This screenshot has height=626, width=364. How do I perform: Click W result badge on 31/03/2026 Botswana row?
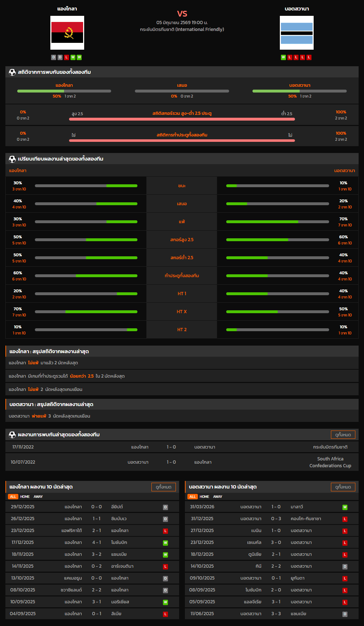345,507
